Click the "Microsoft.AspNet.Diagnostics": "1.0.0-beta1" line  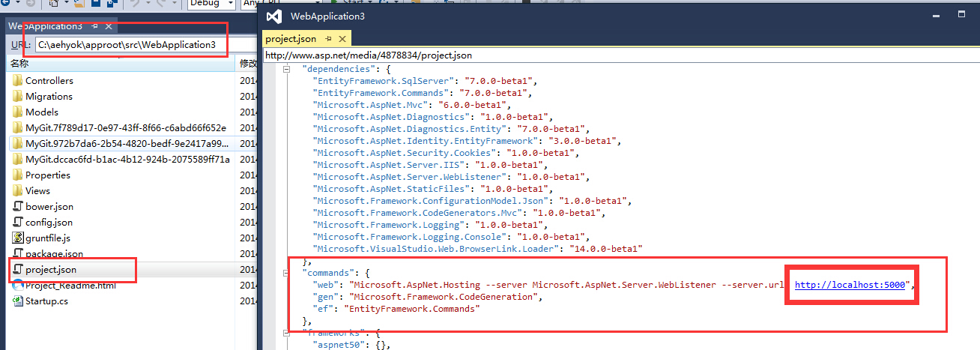click(x=434, y=117)
